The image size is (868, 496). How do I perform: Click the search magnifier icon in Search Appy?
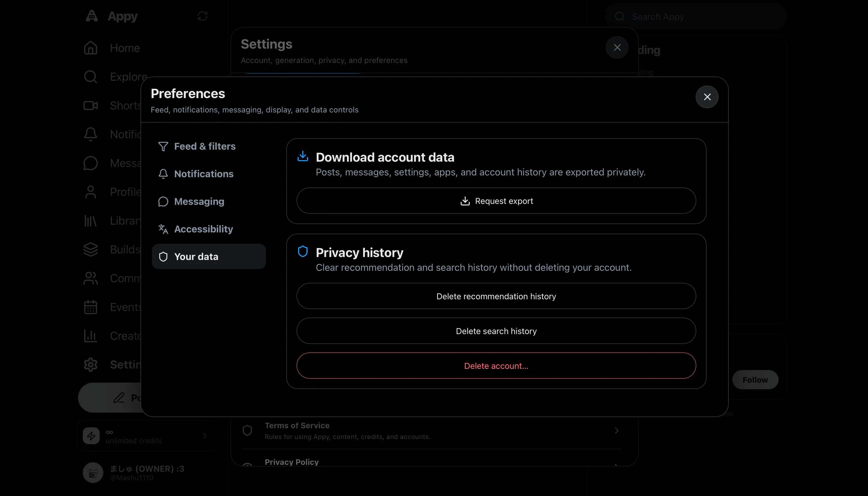coord(620,16)
